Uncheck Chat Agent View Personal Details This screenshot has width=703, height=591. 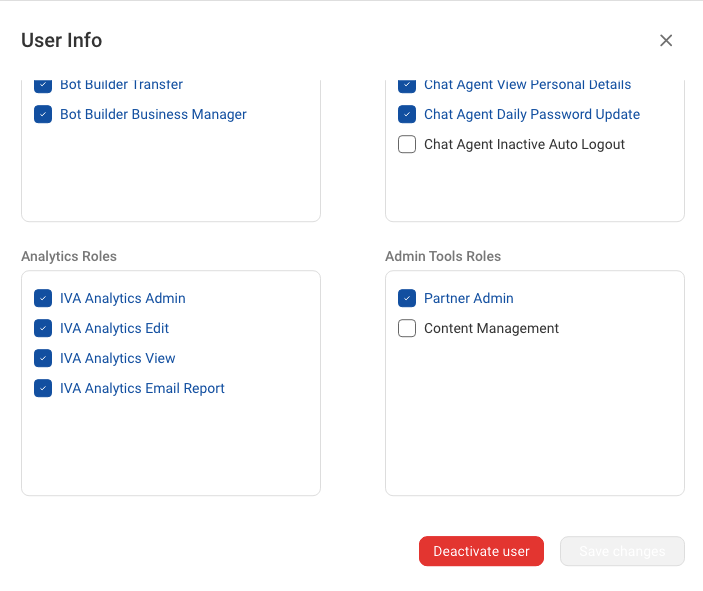pyautogui.click(x=407, y=85)
